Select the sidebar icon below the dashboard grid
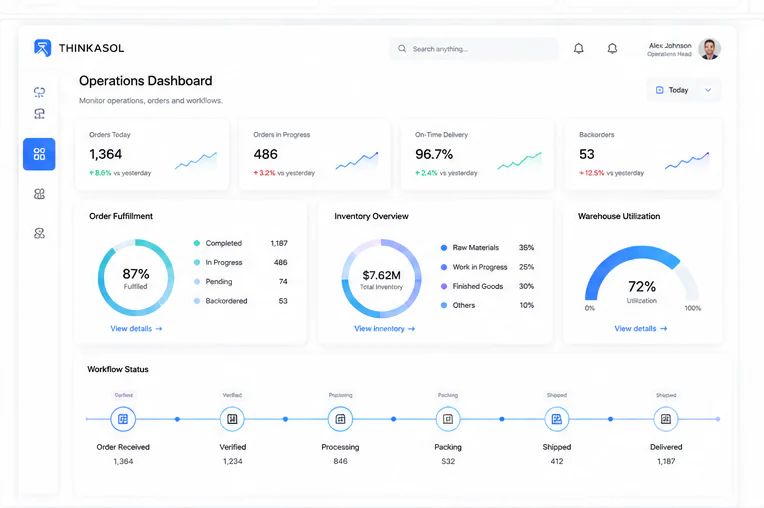764x508 pixels. 39,194
